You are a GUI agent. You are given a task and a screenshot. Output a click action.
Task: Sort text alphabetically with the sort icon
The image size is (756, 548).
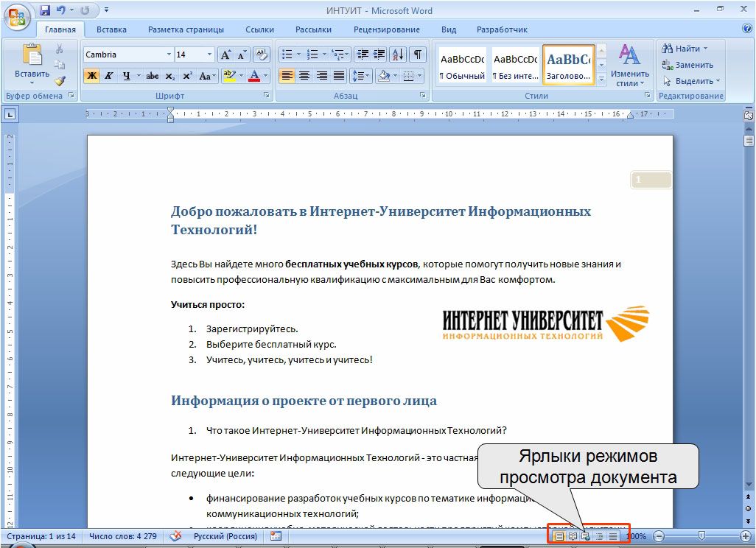(x=398, y=55)
